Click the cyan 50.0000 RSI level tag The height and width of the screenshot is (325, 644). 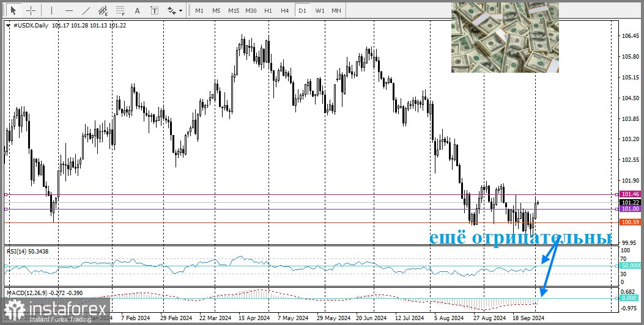[629, 266]
